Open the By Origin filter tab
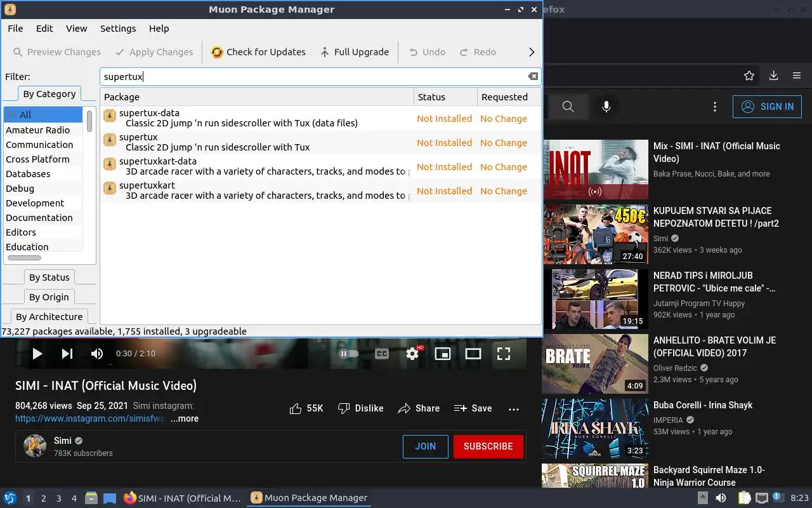Image resolution: width=812 pixels, height=508 pixels. click(x=49, y=297)
